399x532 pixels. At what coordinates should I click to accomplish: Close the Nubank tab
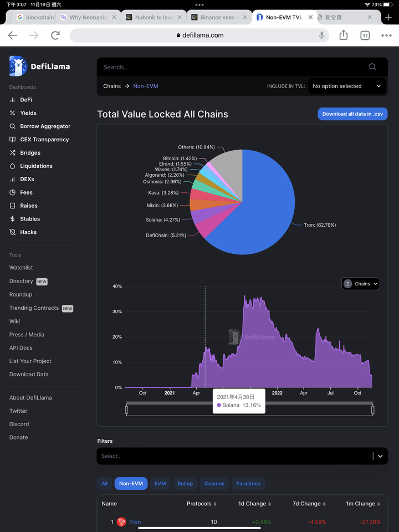pyautogui.click(x=180, y=17)
